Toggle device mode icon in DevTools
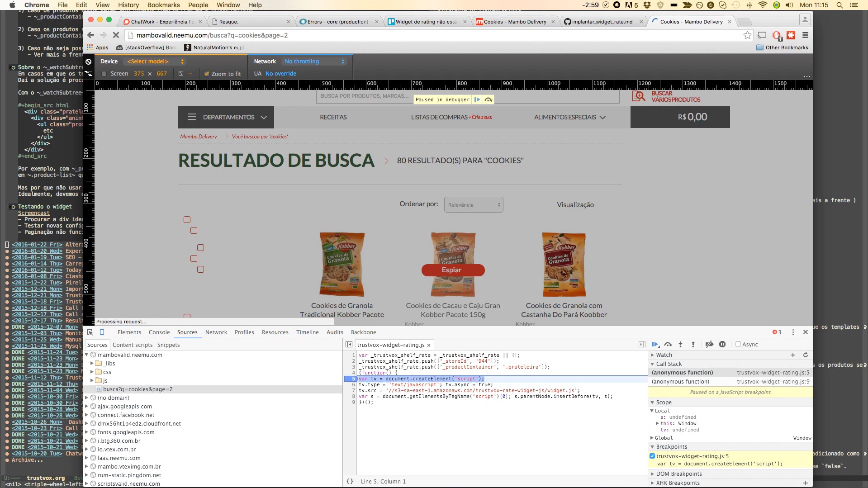The image size is (868, 488). click(x=102, y=332)
